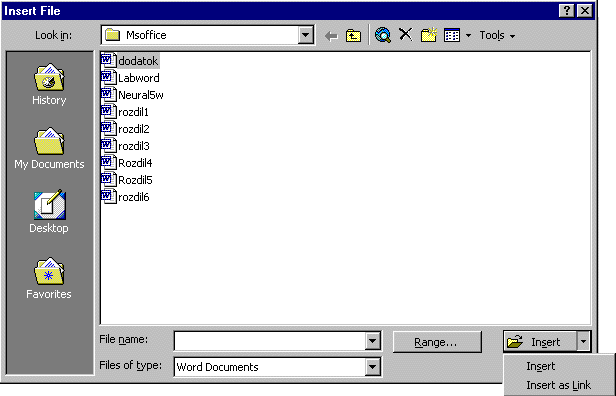This screenshot has width=616, height=396.
Task: Open the History folder shortcut
Action: (49, 84)
